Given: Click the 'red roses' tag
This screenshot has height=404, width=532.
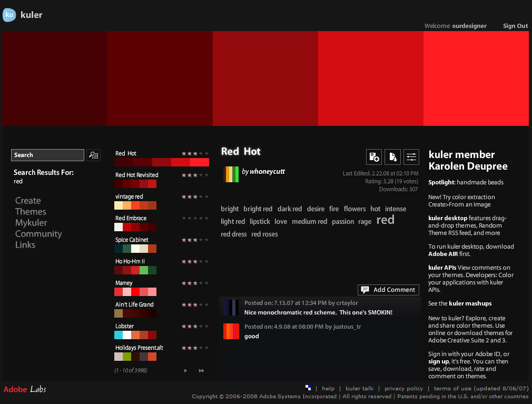Looking at the screenshot, I should pos(264,234).
